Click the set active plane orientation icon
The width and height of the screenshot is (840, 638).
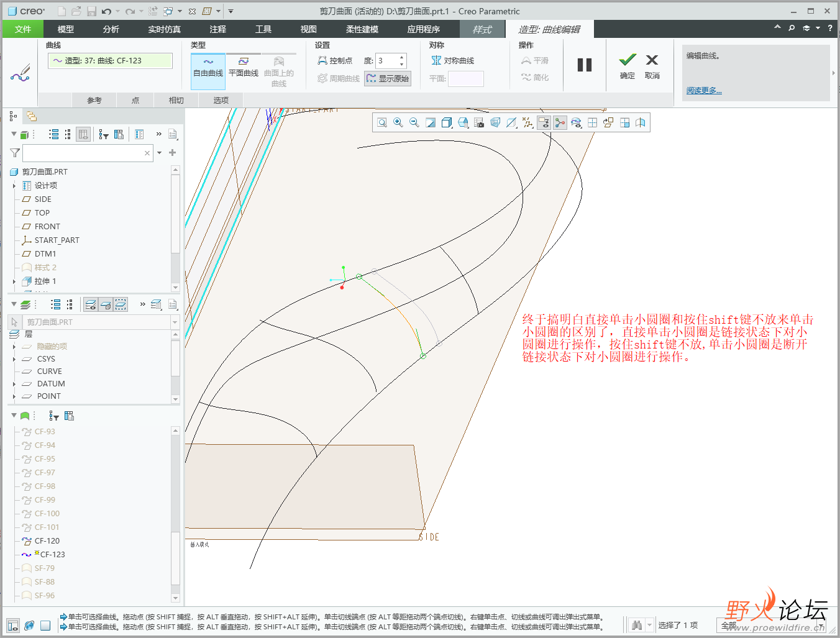click(608, 123)
